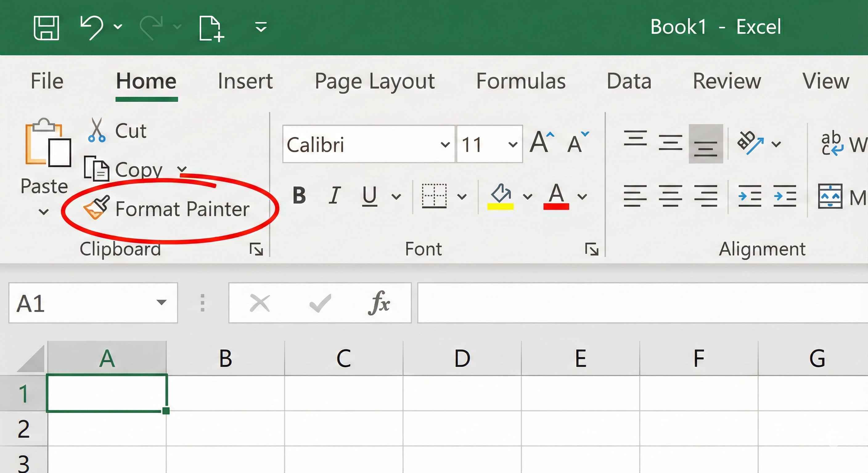Image resolution: width=868 pixels, height=473 pixels.
Task: Open the Fill Color dropdown arrow
Action: click(x=527, y=196)
